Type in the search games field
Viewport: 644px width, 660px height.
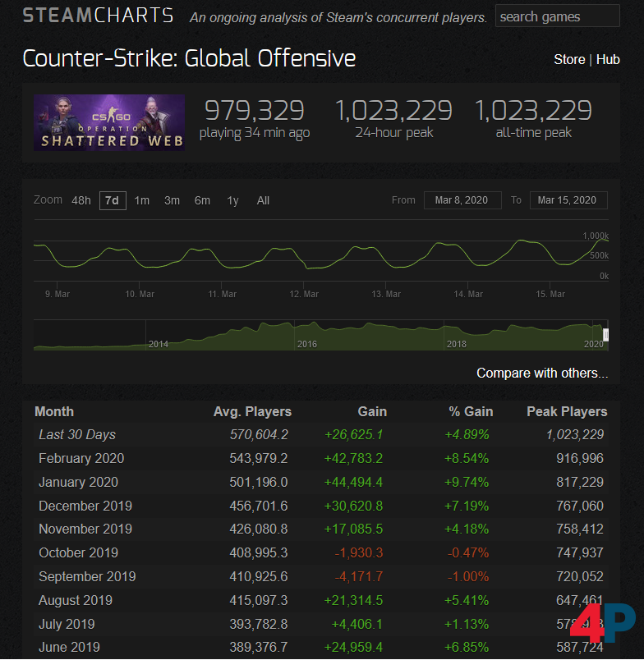click(557, 16)
